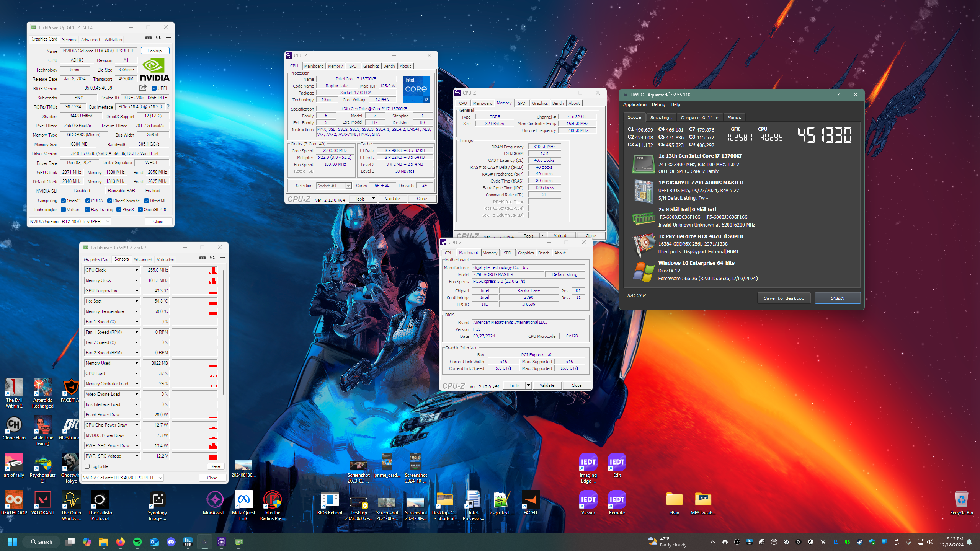Click the BIOS export share icon in GPU-Z
Image resolution: width=980 pixels, height=551 pixels.
click(x=142, y=88)
